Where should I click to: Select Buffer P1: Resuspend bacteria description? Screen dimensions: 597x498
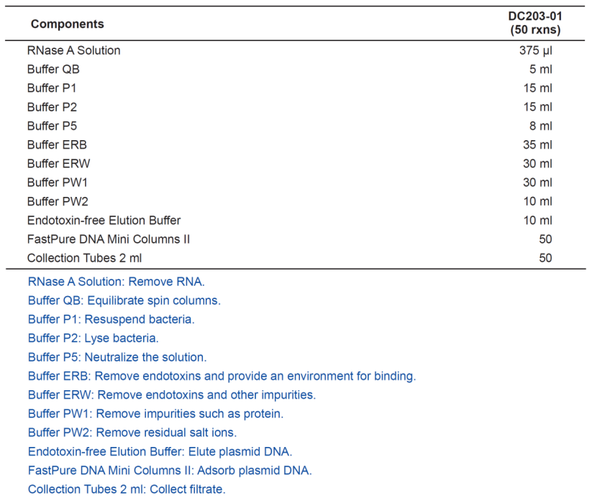pyautogui.click(x=111, y=319)
